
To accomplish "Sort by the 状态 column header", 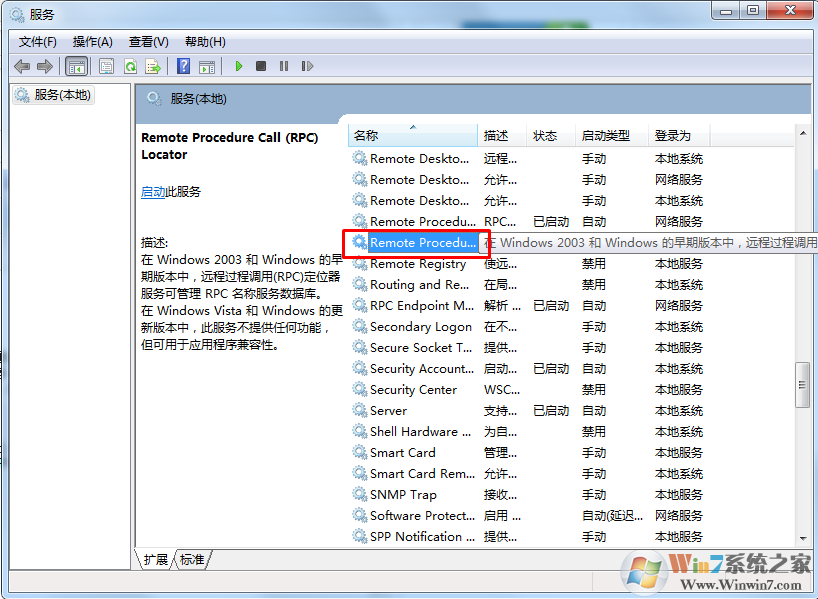I will tap(551, 136).
